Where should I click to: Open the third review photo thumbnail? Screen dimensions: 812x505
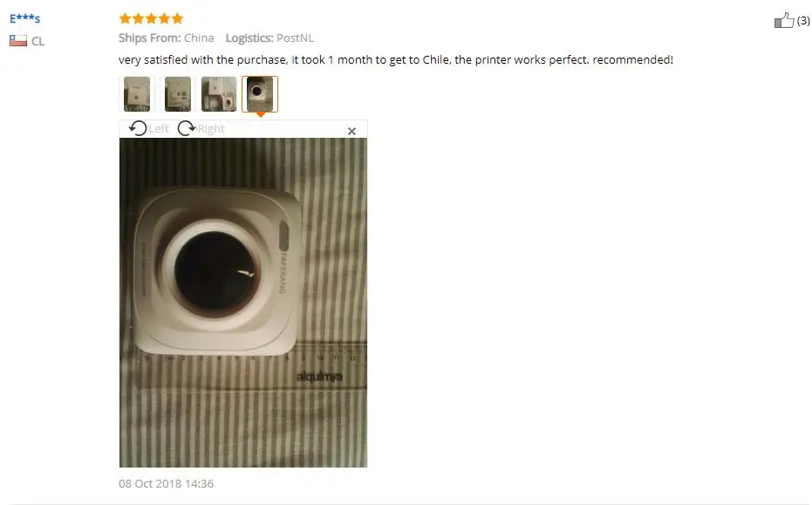(219, 93)
